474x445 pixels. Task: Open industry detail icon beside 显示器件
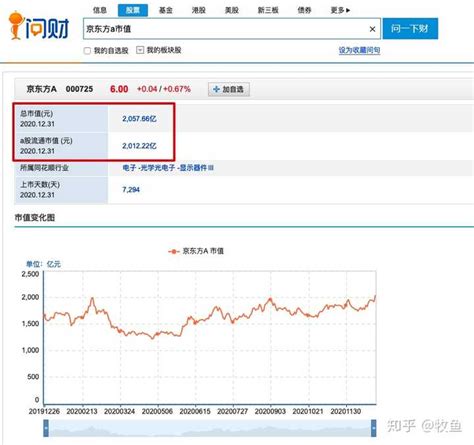coord(210,168)
